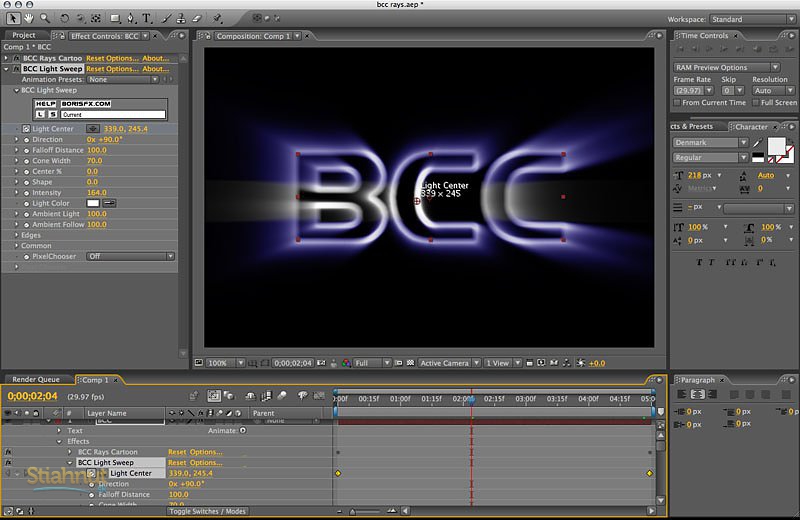
Task: Select the Comp 1 timeline tab
Action: [96, 380]
